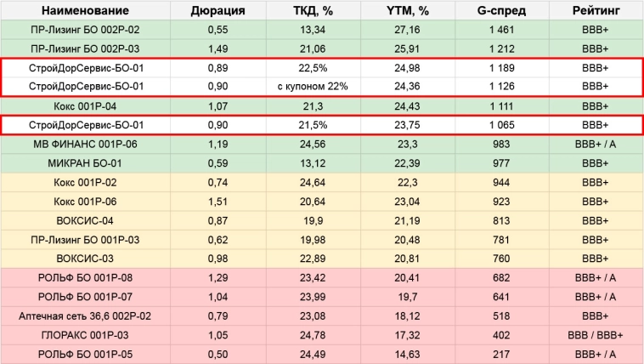Click the ПР-Лизинг БО 002Р-02 name cell
This screenshot has width=644, height=364.
[x=85, y=30]
